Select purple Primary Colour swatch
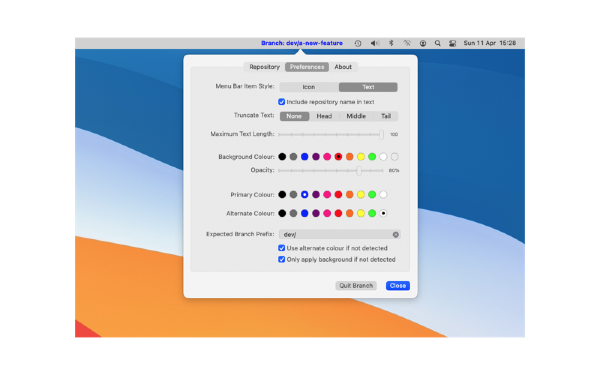Image resolution: width=600 pixels, height=375 pixels. point(316,194)
